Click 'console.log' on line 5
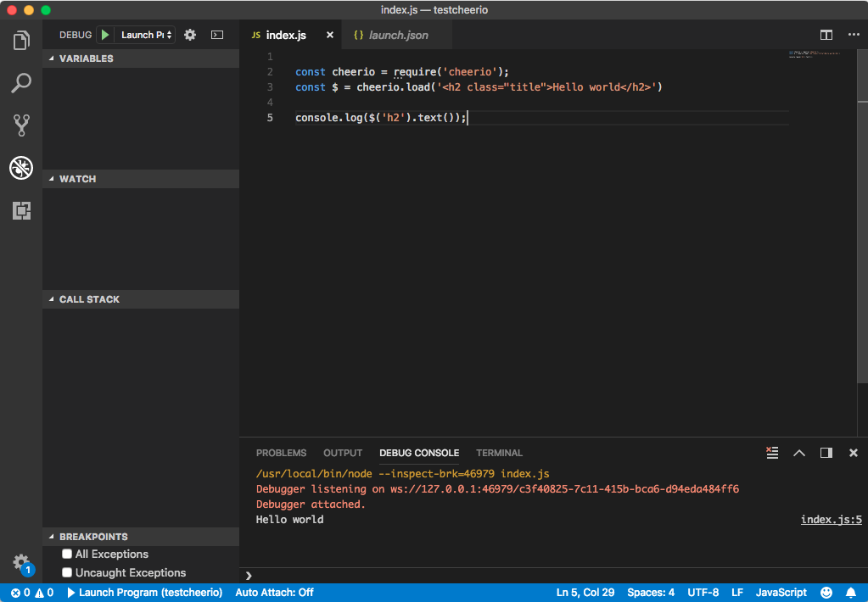The width and height of the screenshot is (868, 602). point(329,117)
